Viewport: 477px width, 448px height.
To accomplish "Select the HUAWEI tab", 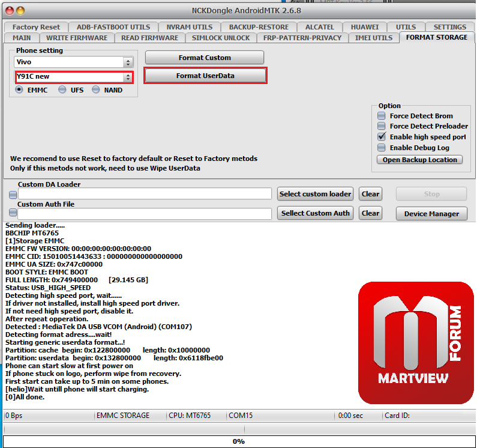I will coord(364,27).
